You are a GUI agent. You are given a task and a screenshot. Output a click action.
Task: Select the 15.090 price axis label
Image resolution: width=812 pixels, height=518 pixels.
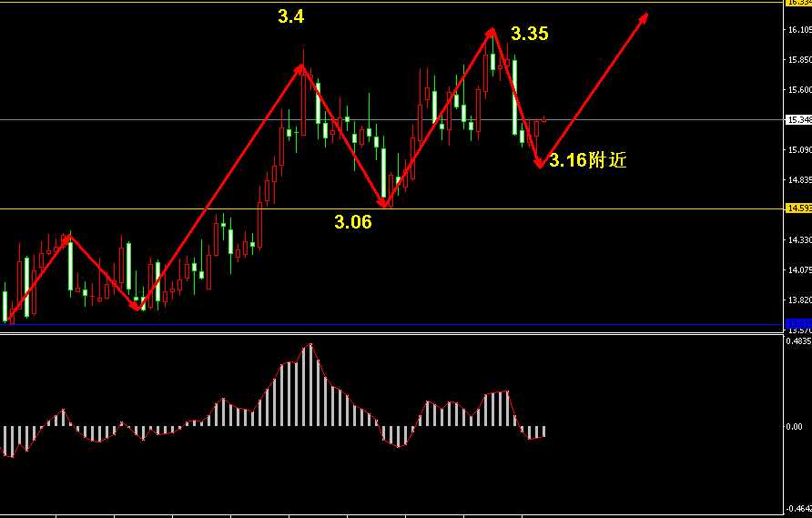[799, 149]
